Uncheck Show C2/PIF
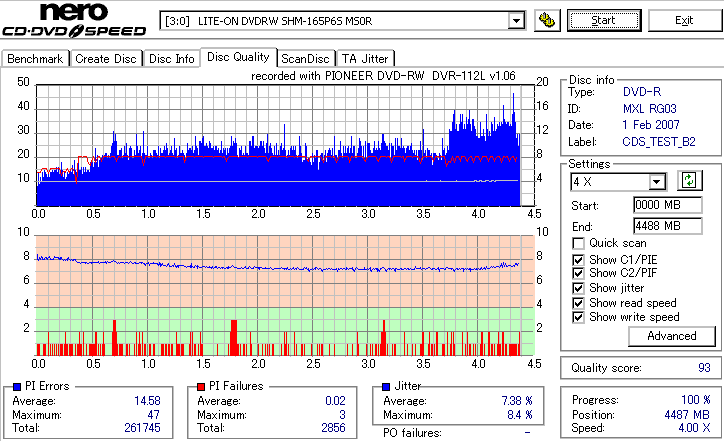Screen dimensions: 724x441 [x=578, y=273]
